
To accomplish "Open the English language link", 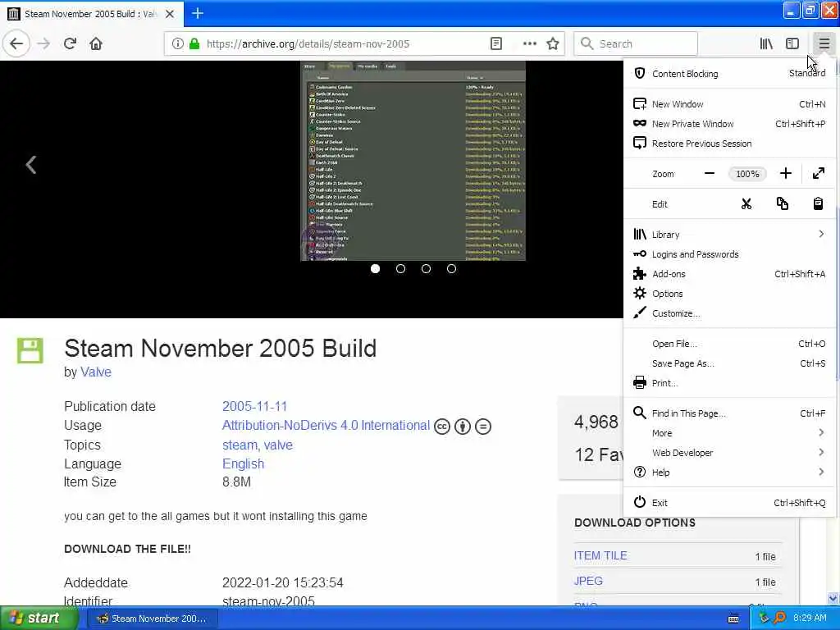I will point(243,464).
